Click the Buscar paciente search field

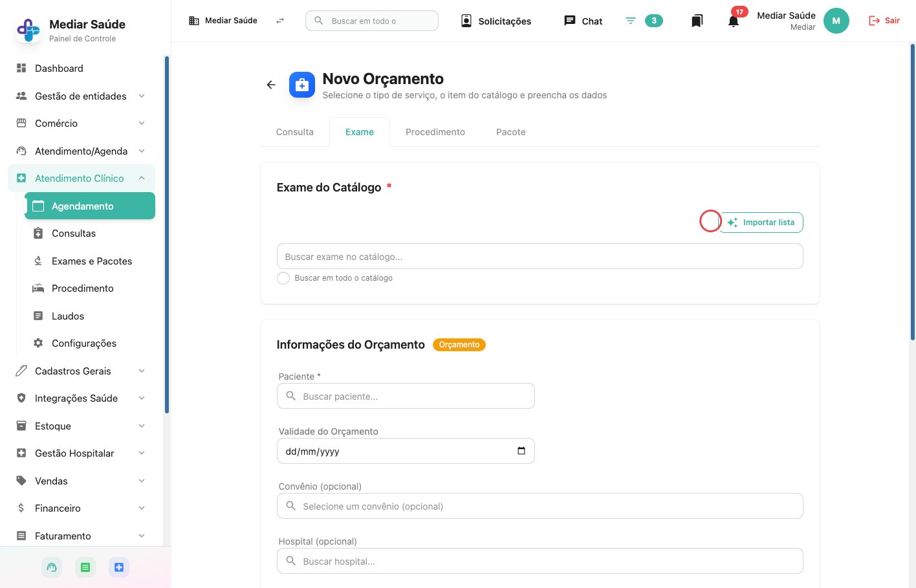(x=406, y=396)
